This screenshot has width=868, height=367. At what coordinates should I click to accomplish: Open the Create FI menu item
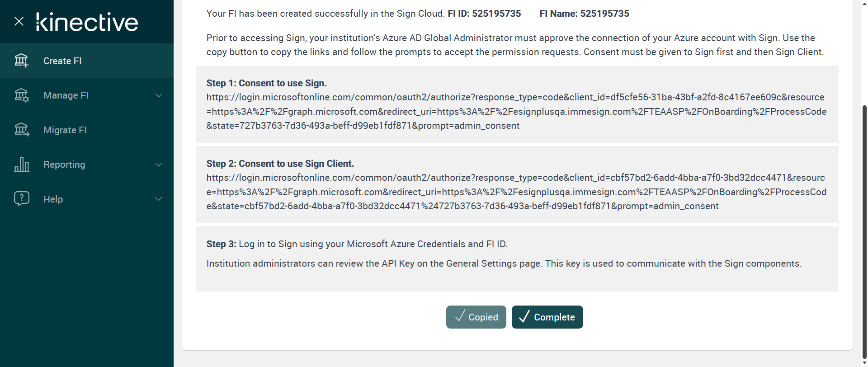point(62,61)
